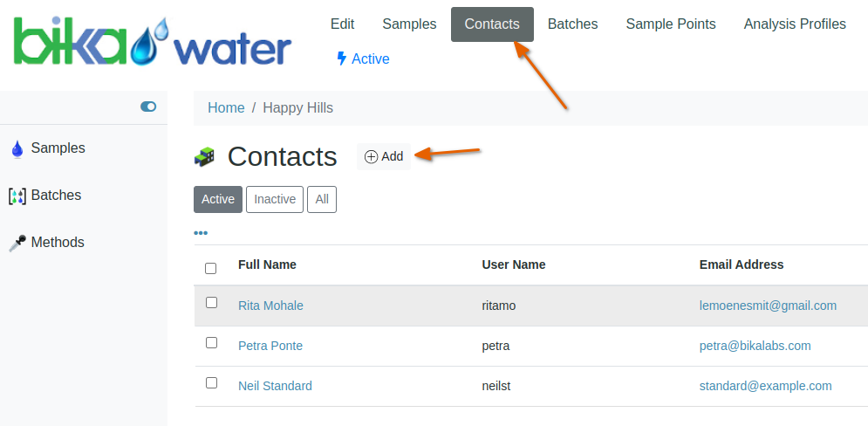Viewport: 868px width, 426px height.
Task: Select the Petra Ponte row checkbox
Action: click(211, 343)
